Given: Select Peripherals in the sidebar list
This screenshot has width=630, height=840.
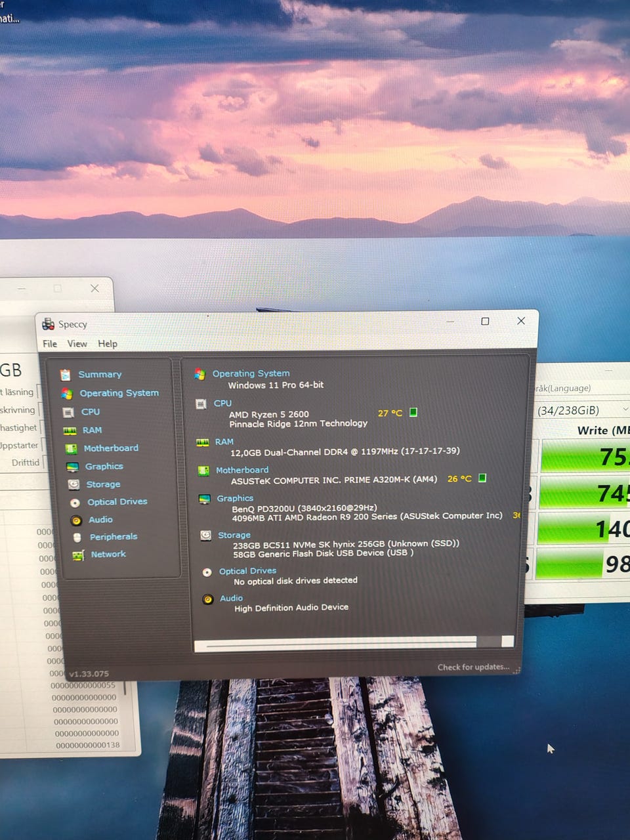Looking at the screenshot, I should click(x=114, y=537).
